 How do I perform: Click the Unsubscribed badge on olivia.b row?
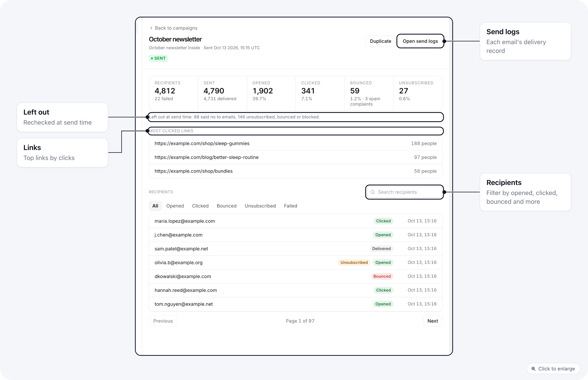tap(354, 262)
